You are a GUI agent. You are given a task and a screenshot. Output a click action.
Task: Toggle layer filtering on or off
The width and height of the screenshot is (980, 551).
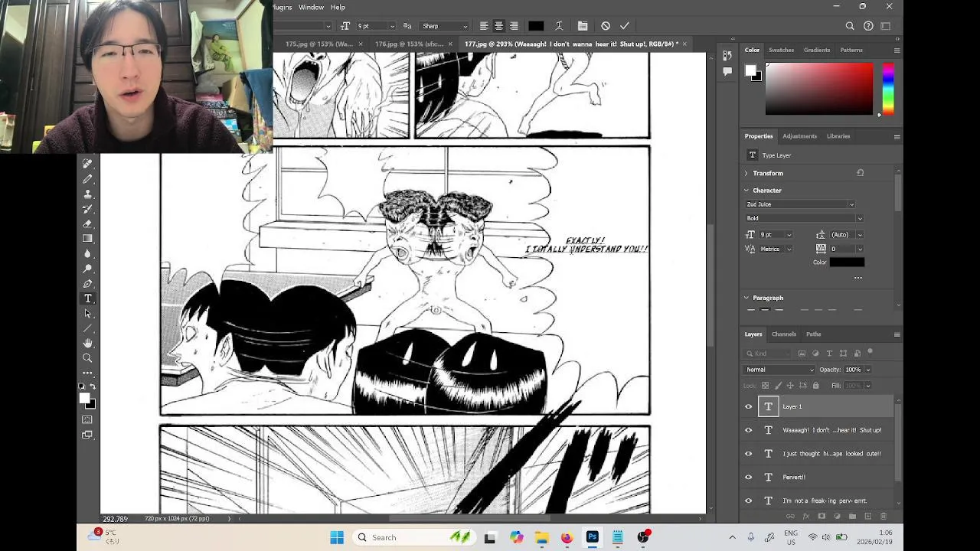click(870, 352)
